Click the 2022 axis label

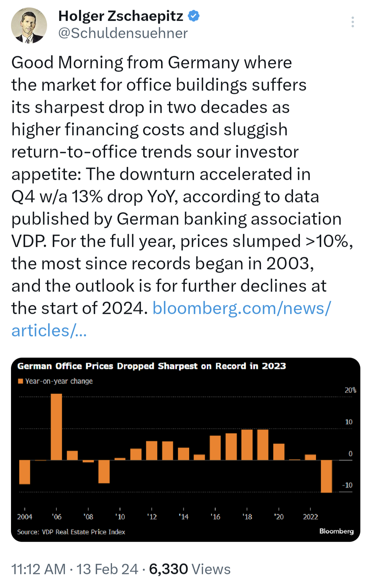click(x=310, y=517)
